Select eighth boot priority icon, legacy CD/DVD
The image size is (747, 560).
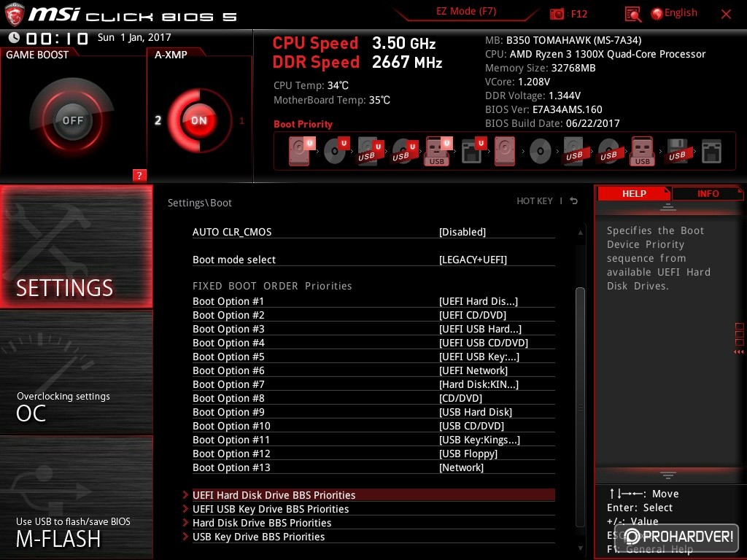[x=541, y=152]
